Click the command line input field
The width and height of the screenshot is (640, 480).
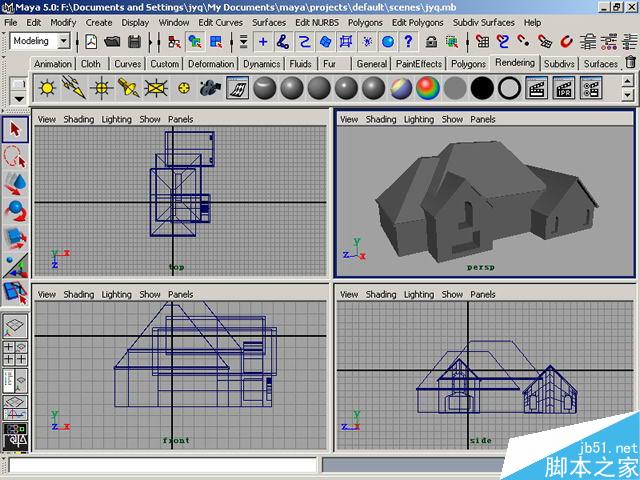tap(162, 465)
